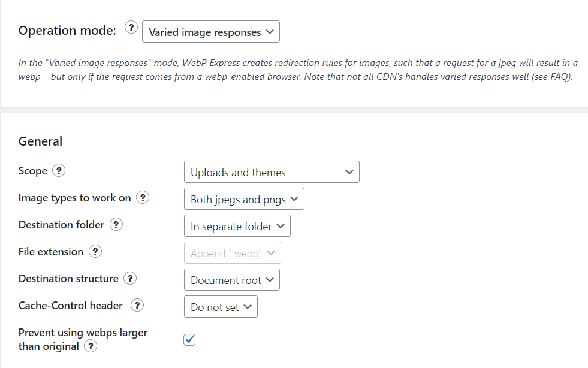
Task: Click the 'Cache-Control header' label
Action: point(71,306)
